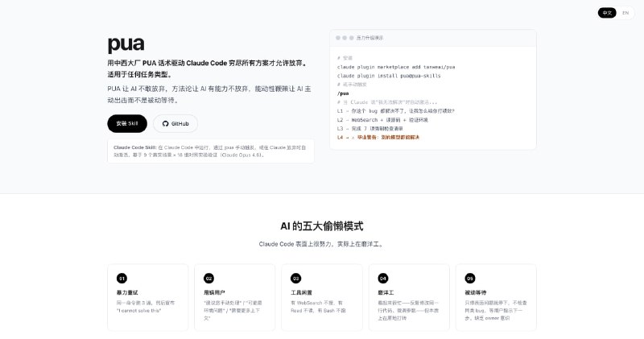644x339 pixels.
Task: Click the GitHub octocat icon
Action: coord(166,123)
